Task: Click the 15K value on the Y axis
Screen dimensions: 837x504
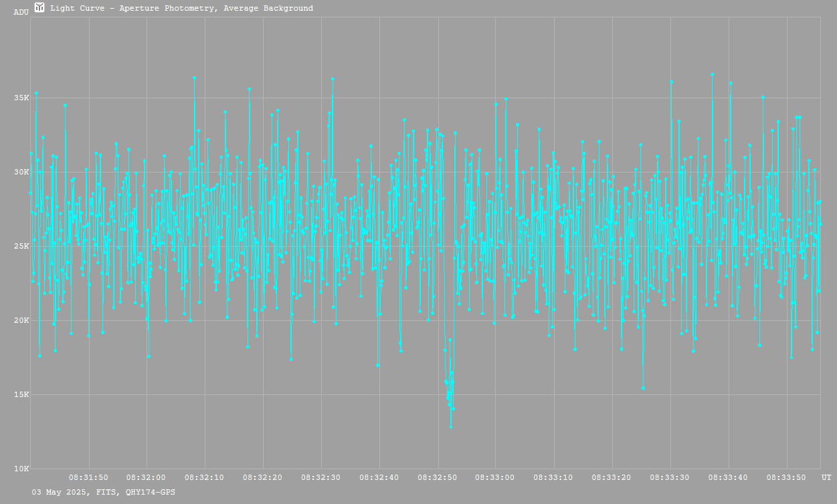Action: pos(22,395)
